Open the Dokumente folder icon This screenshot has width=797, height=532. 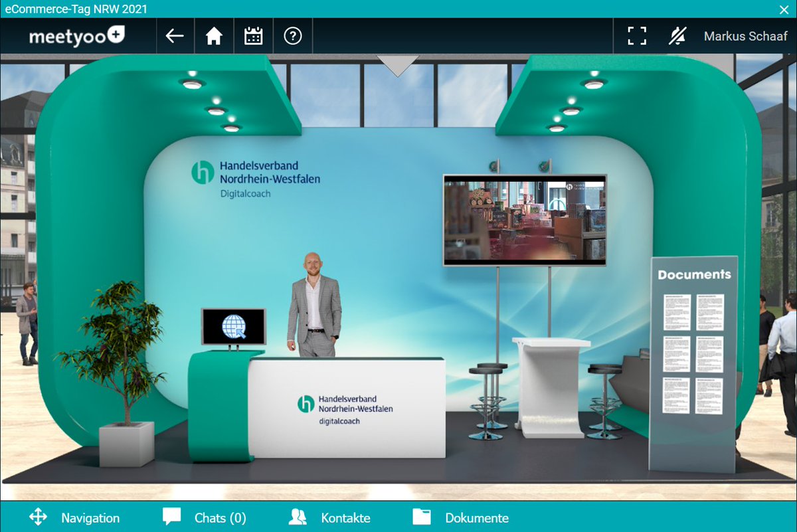point(422,517)
